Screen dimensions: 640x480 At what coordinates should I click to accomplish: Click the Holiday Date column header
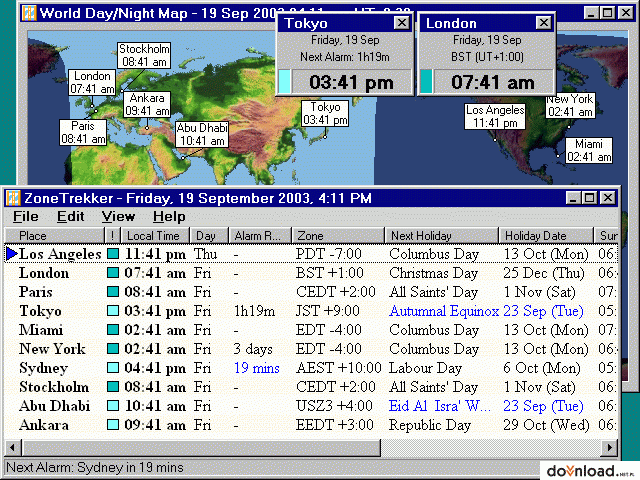(x=546, y=236)
